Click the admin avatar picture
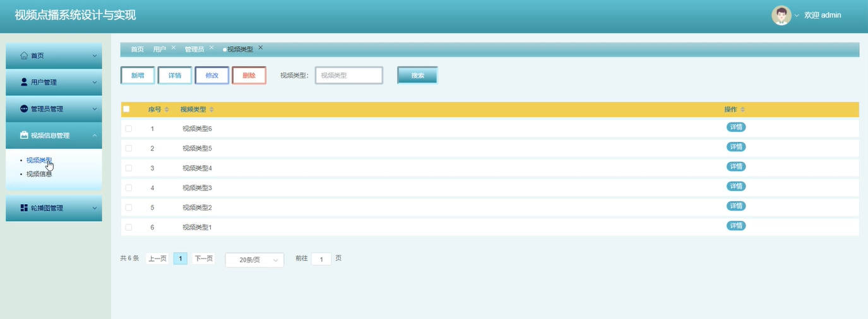Viewport: 868px width, 319px height. 782,15
